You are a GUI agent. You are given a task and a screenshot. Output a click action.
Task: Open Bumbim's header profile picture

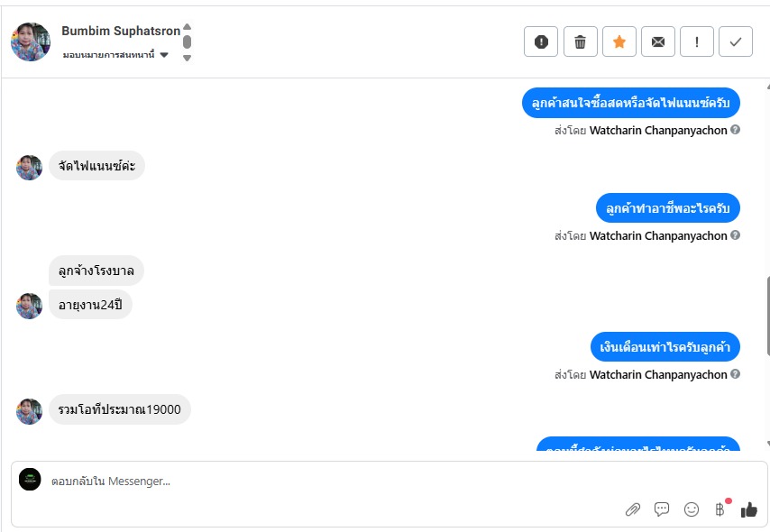[x=31, y=41]
